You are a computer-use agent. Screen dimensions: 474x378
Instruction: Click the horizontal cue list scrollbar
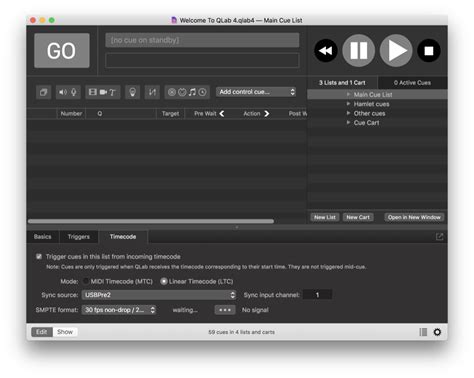pyautogui.click(x=151, y=221)
